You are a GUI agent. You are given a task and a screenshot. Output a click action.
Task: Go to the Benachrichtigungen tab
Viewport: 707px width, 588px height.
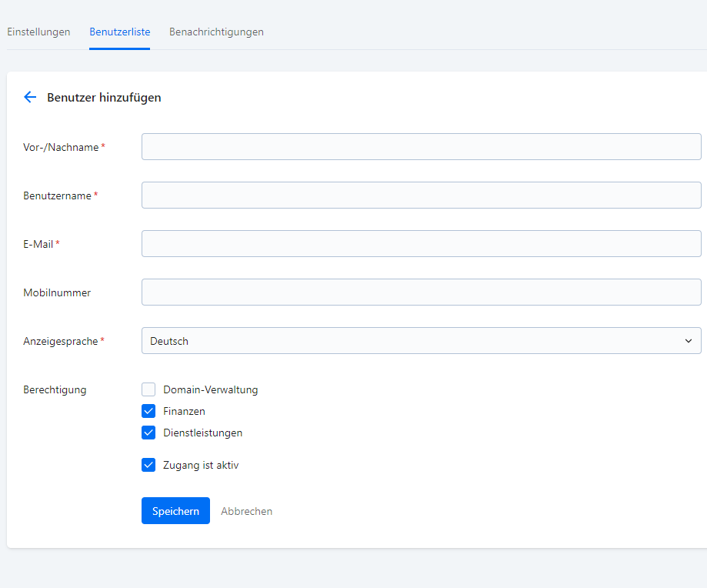[x=216, y=32]
